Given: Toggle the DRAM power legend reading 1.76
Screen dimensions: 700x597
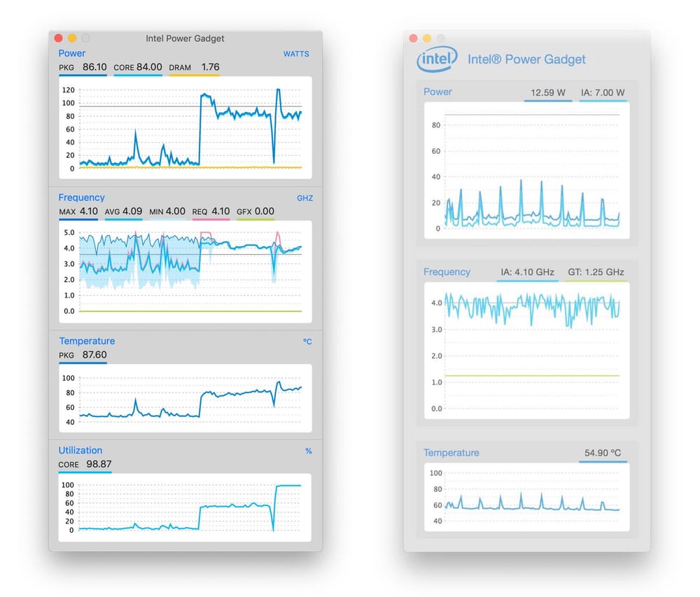Looking at the screenshot, I should tap(194, 68).
